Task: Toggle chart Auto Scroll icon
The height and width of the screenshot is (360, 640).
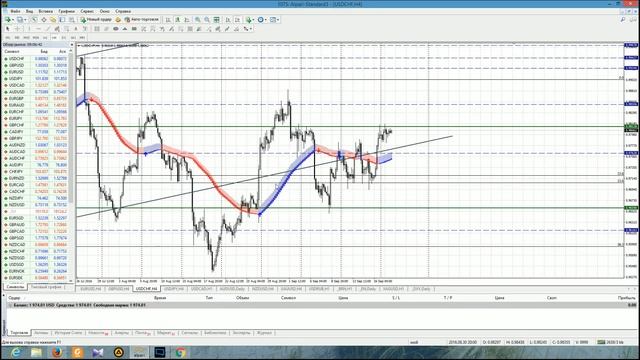Action: tap(228, 20)
